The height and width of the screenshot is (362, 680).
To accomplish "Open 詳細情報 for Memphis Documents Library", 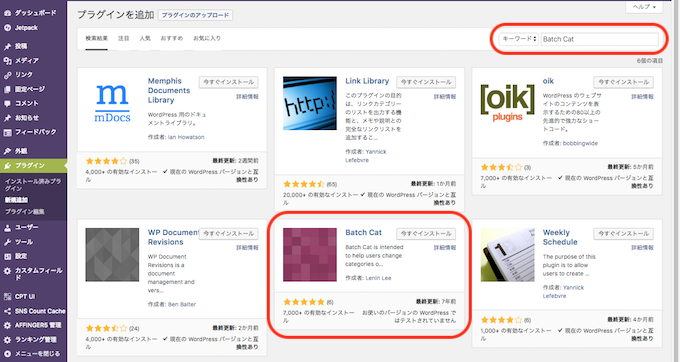I will pos(247,97).
